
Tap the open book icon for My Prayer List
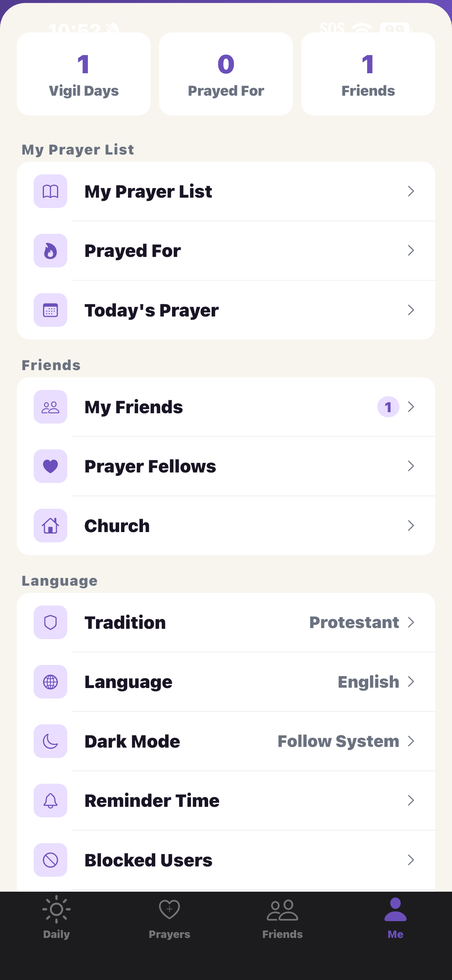click(x=50, y=191)
